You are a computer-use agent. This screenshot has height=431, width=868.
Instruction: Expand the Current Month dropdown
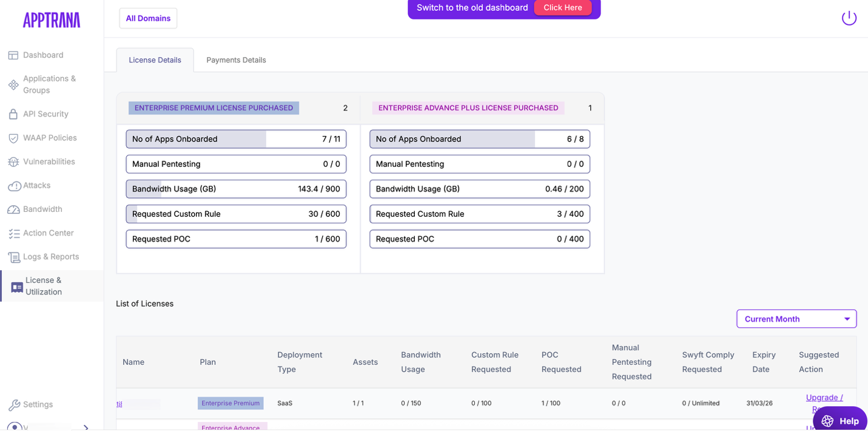[x=796, y=319]
